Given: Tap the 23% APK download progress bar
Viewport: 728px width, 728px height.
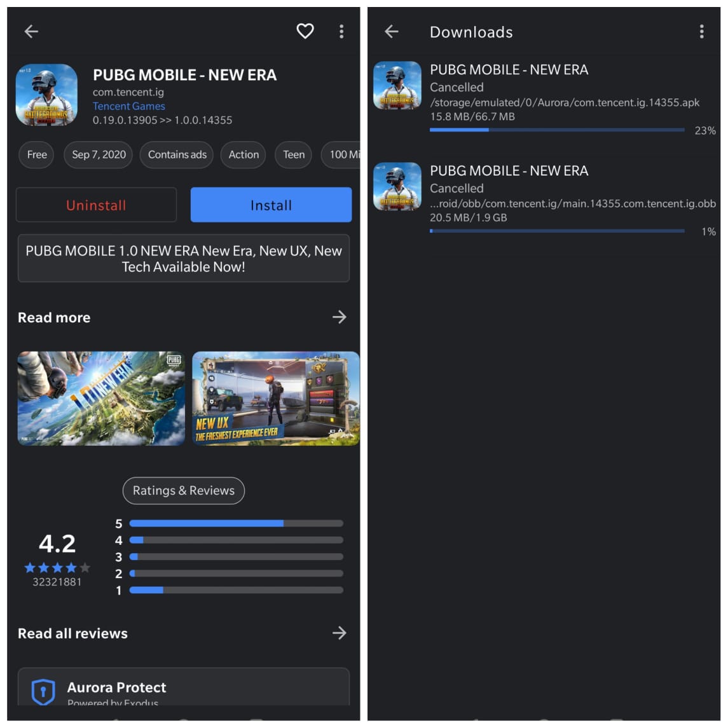Looking at the screenshot, I should (557, 130).
